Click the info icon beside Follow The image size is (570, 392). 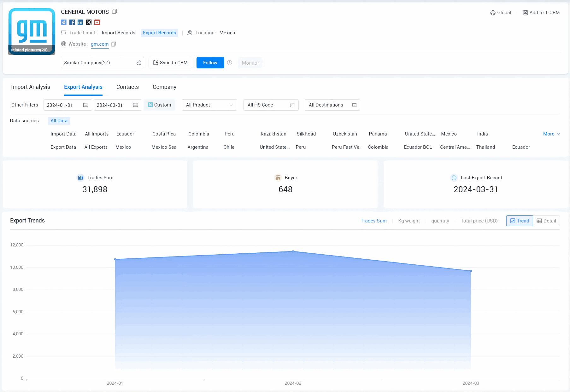[230, 63]
